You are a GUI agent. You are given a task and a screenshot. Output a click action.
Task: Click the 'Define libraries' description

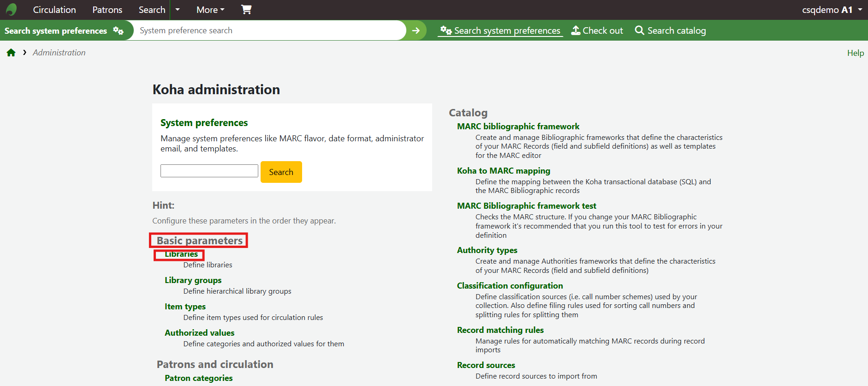click(208, 265)
